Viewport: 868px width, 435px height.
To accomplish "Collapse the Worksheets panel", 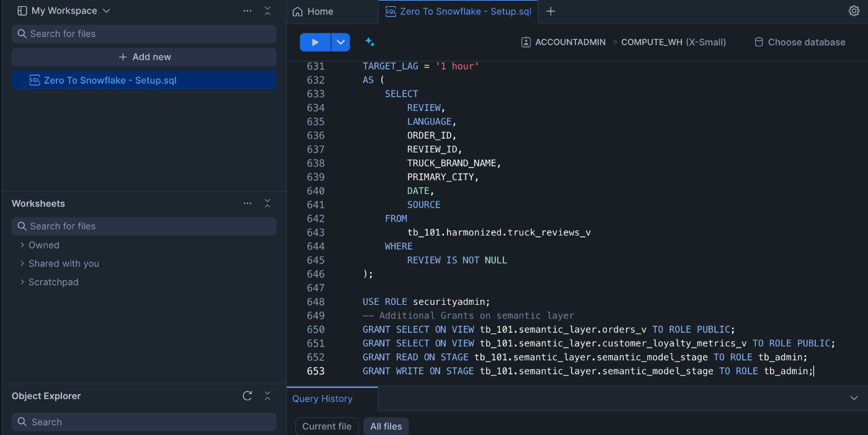I will 267,203.
